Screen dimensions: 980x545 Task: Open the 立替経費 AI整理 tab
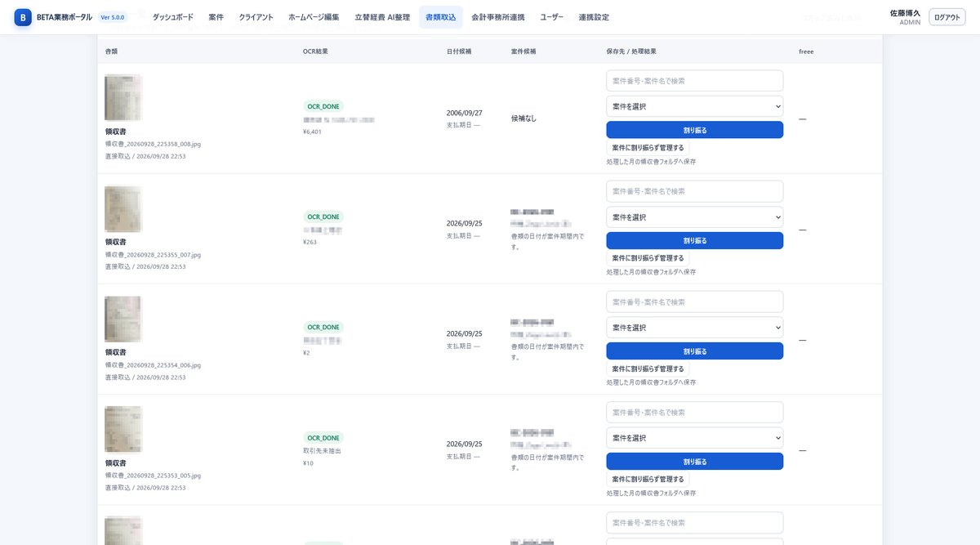pos(382,17)
